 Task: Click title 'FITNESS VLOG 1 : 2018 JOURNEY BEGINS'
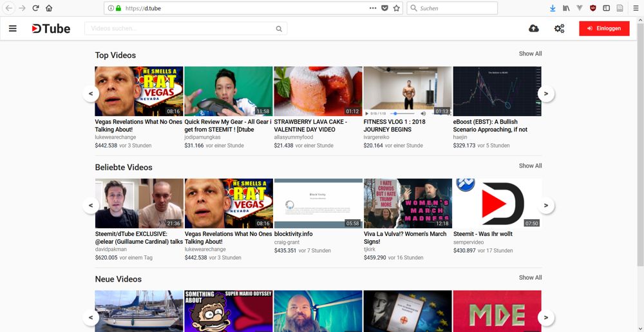(x=395, y=126)
